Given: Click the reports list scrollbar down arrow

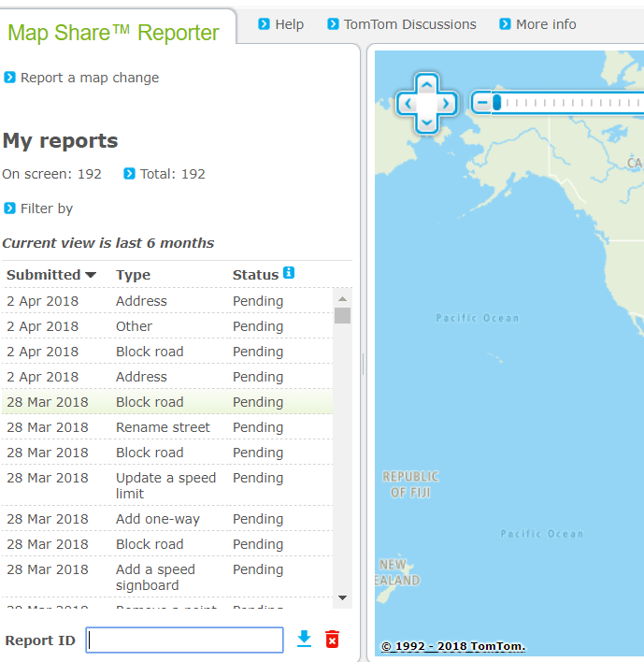Looking at the screenshot, I should pyautogui.click(x=343, y=597).
